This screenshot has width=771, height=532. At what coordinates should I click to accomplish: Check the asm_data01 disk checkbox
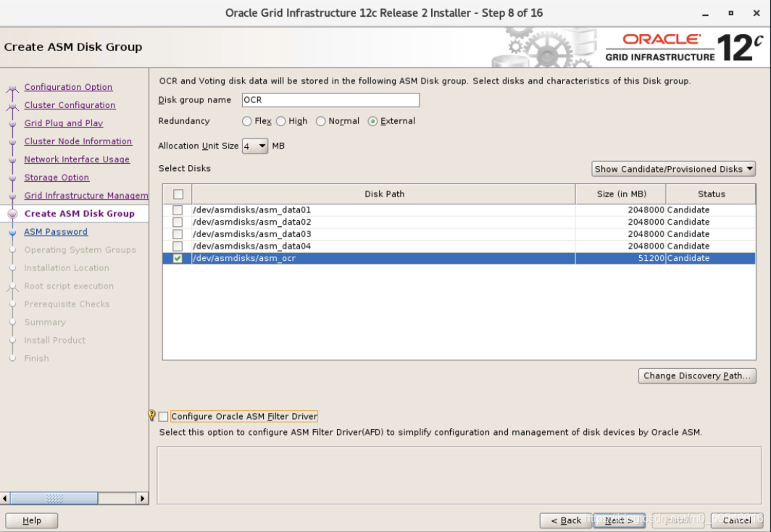tap(178, 210)
